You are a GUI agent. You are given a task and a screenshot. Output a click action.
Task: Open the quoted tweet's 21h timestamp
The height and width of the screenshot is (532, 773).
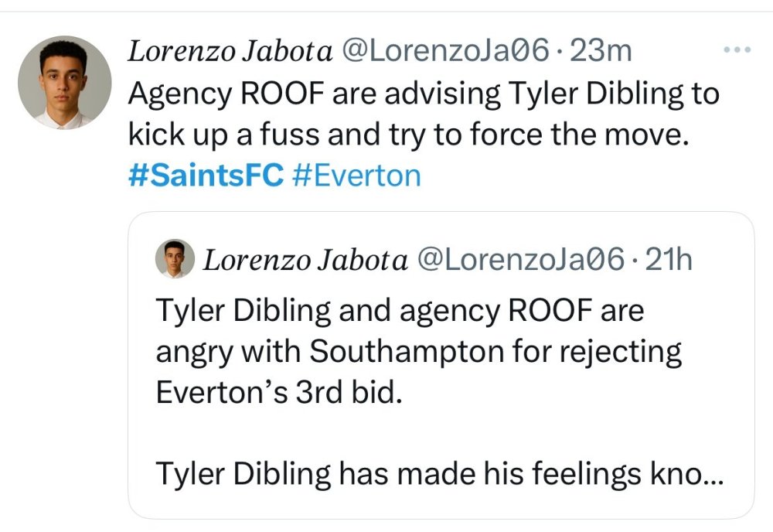click(x=669, y=261)
